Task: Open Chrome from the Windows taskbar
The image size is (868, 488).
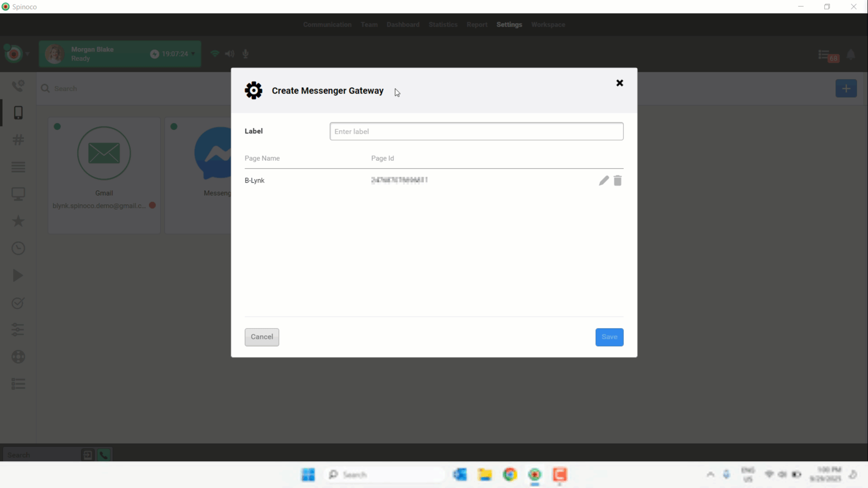Action: [x=510, y=474]
